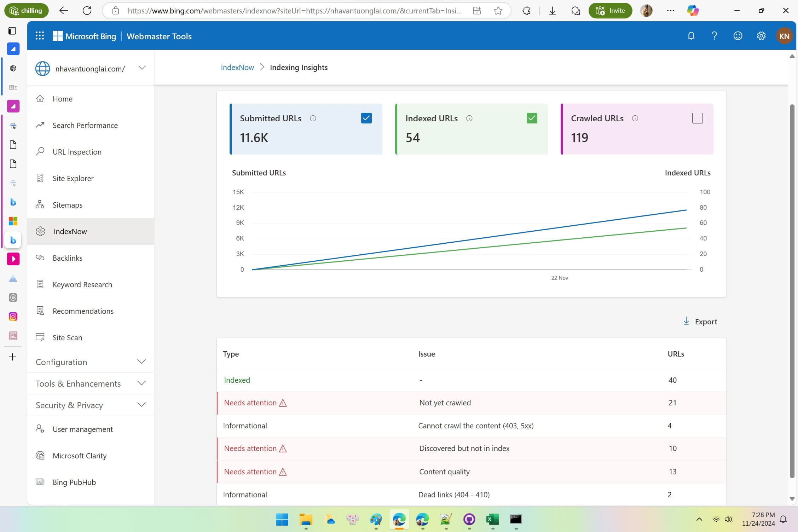The width and height of the screenshot is (798, 532).
Task: Add a new tab with the plus icon
Action: coord(12,357)
